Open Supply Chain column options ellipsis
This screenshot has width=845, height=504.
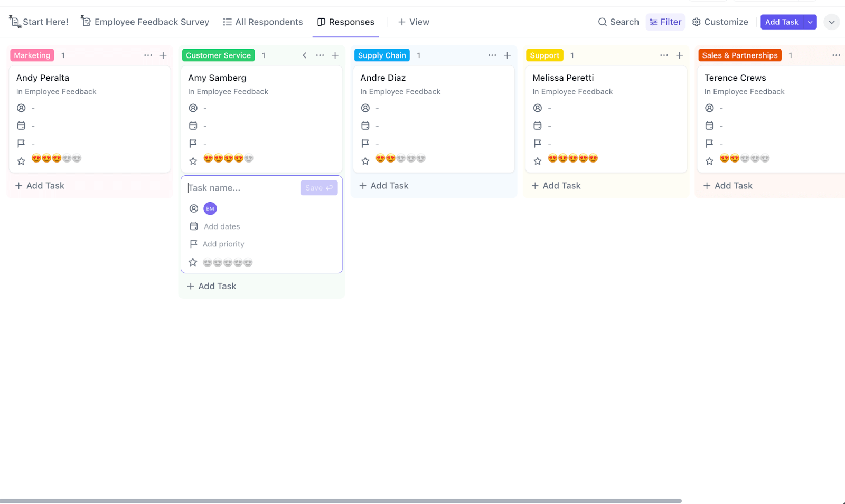(x=492, y=55)
